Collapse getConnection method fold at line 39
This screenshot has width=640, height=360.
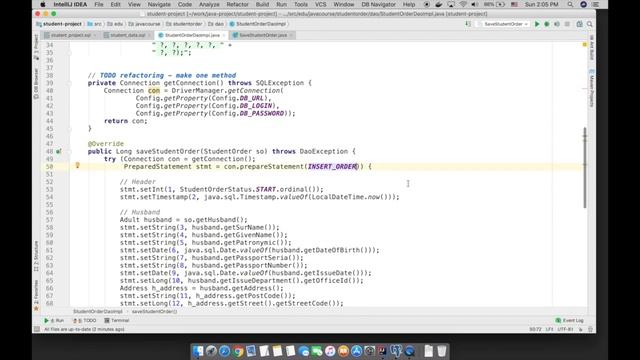tap(69, 83)
